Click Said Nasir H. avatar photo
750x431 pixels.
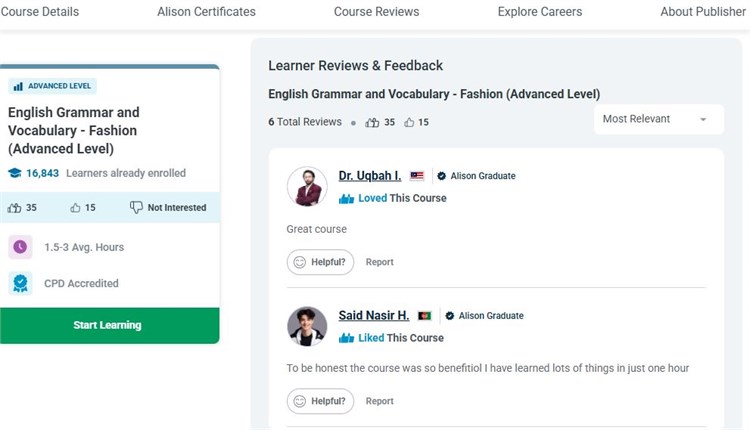coord(307,326)
